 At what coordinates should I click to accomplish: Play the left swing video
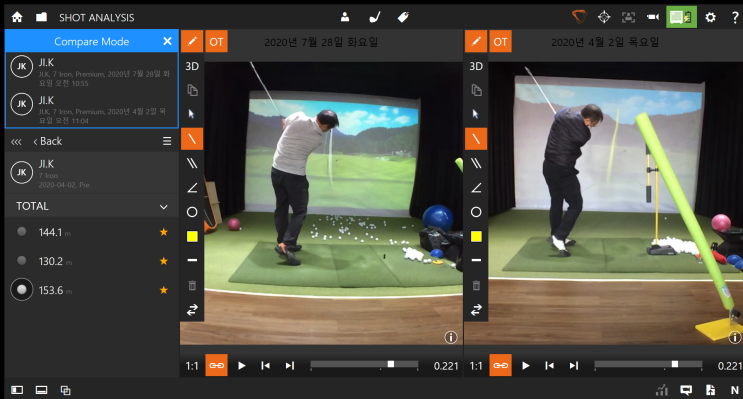(x=242, y=365)
